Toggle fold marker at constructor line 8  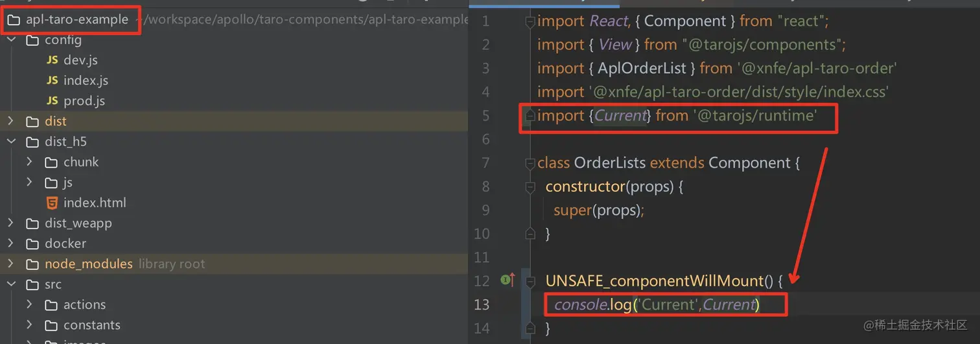(530, 187)
